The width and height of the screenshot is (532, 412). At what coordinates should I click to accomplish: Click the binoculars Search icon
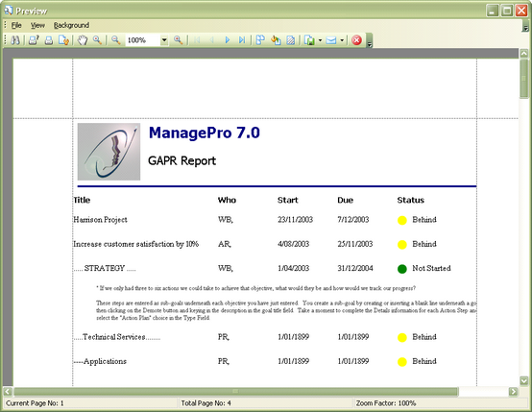pos(15,40)
